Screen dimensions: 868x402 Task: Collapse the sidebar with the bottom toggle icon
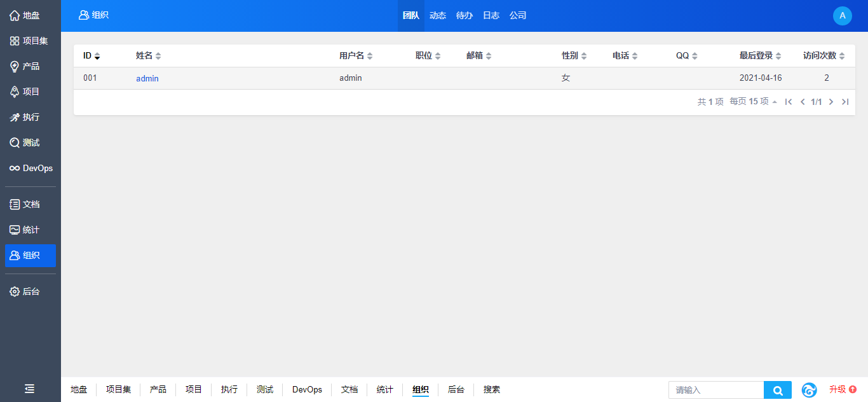pyautogui.click(x=30, y=389)
